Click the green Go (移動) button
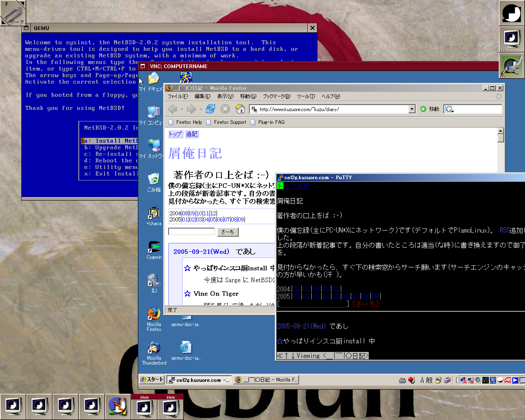 tap(430, 109)
